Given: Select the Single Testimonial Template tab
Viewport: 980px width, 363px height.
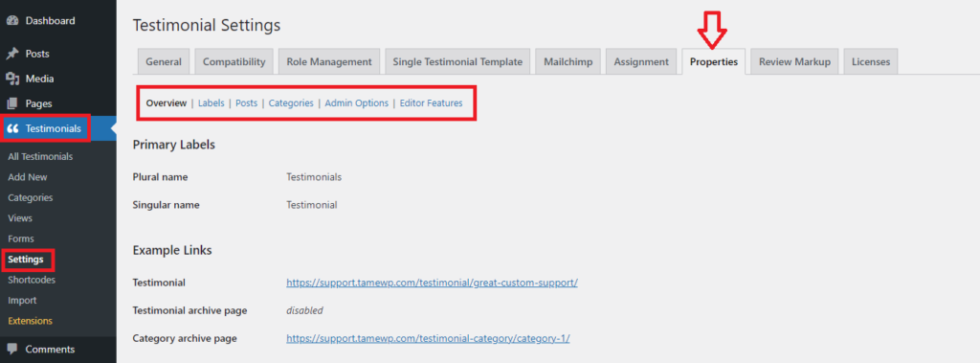Looking at the screenshot, I should coord(457,62).
